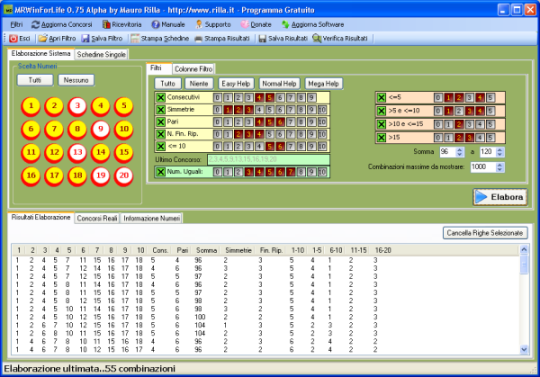
Task: Click the Elabora button
Action: pyautogui.click(x=500, y=197)
